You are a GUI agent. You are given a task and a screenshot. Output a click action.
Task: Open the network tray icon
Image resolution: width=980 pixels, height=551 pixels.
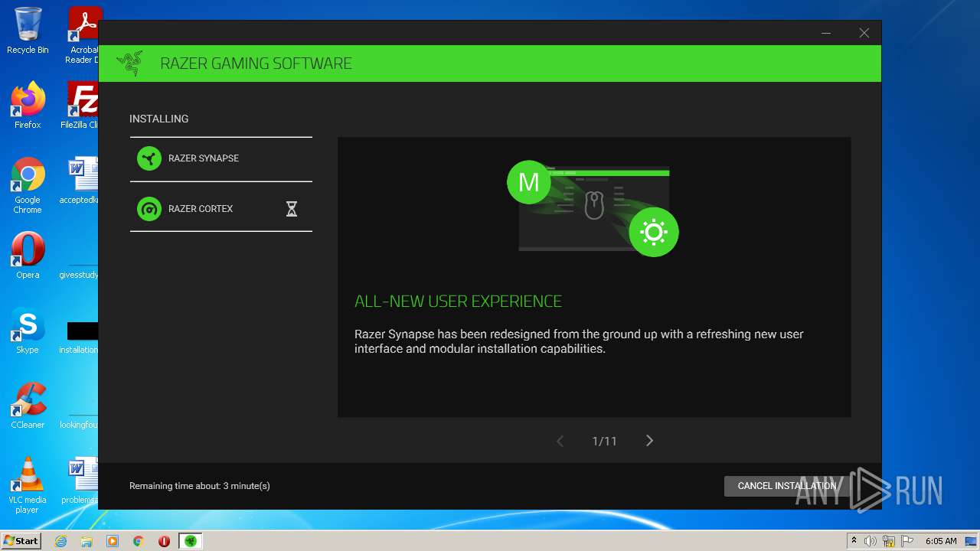(889, 541)
